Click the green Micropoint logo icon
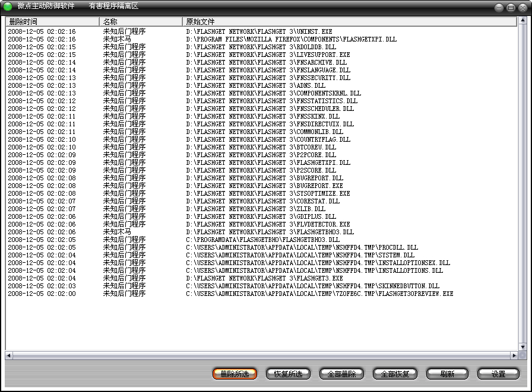 8,7
